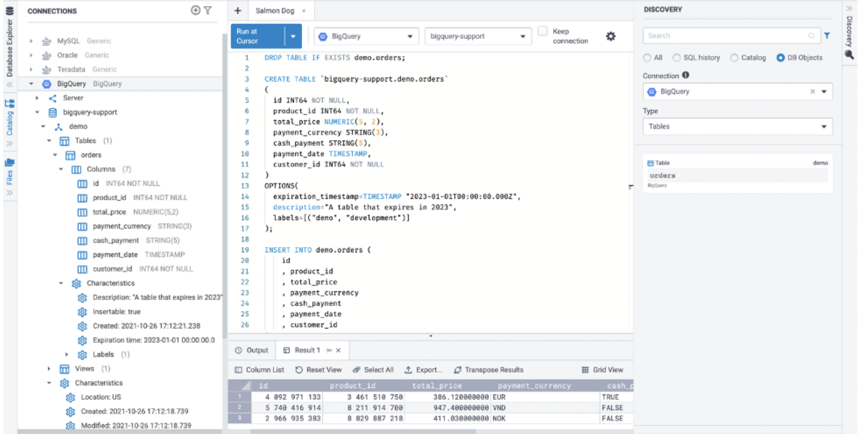
Task: Select the Catalog radio button
Action: (x=734, y=58)
